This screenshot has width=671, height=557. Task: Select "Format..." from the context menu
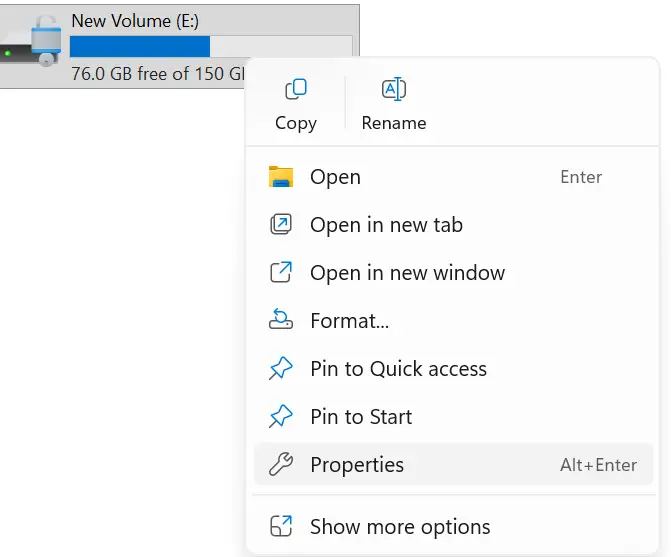tap(349, 321)
